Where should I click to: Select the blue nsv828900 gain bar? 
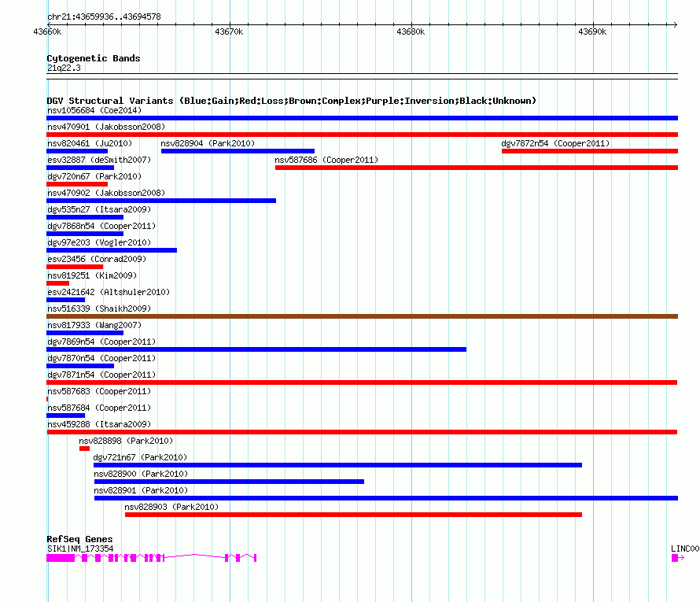(230, 482)
